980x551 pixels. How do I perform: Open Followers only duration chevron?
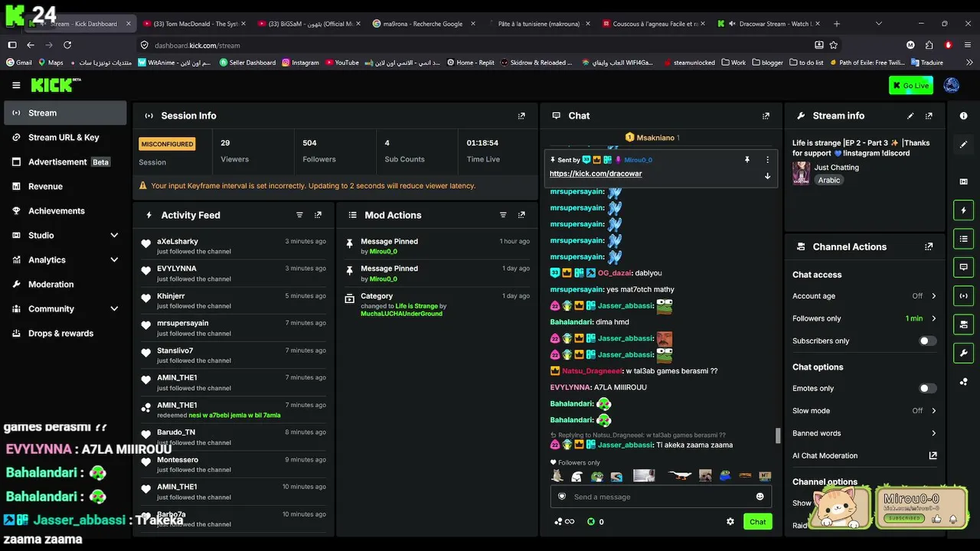tap(933, 318)
